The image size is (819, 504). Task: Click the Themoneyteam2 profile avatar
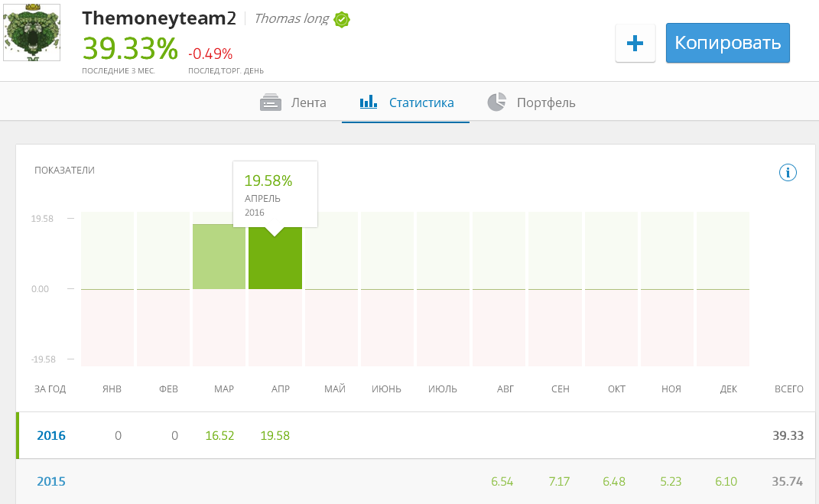coord(32,33)
